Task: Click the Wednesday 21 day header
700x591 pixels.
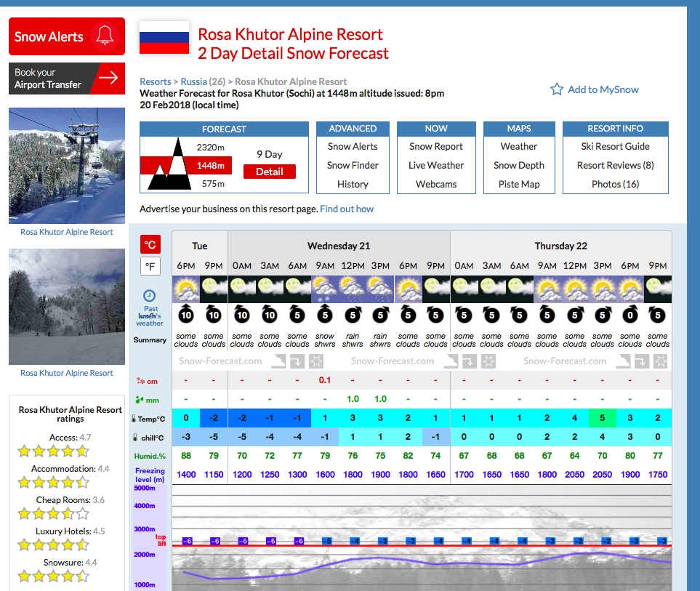Action: (339, 246)
